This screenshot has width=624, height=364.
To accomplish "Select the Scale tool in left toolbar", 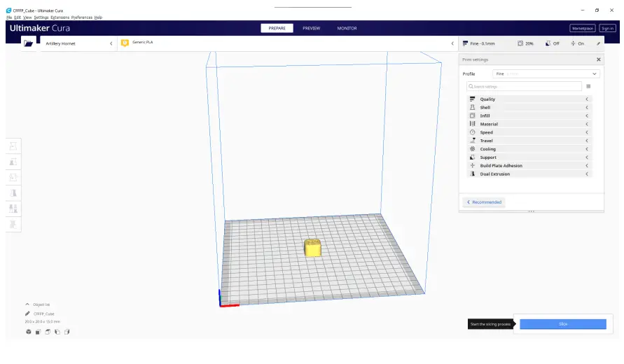I will (13, 162).
